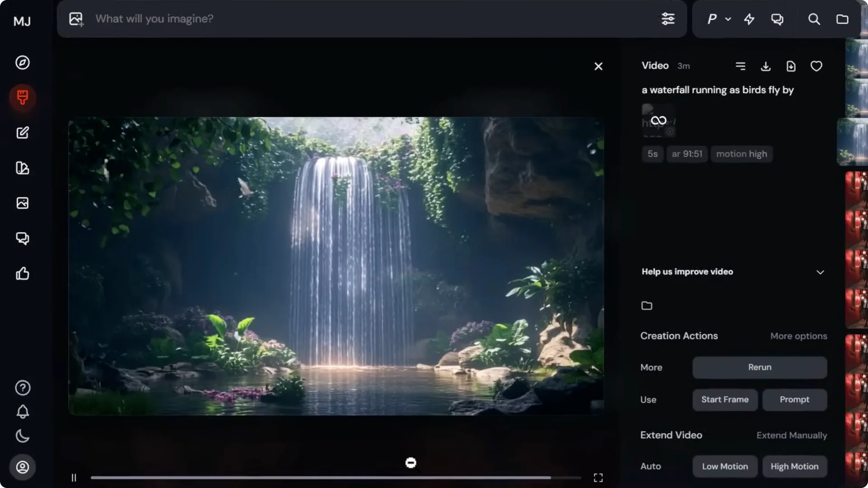
Task: Open the profile avatar account menu
Action: 23,467
